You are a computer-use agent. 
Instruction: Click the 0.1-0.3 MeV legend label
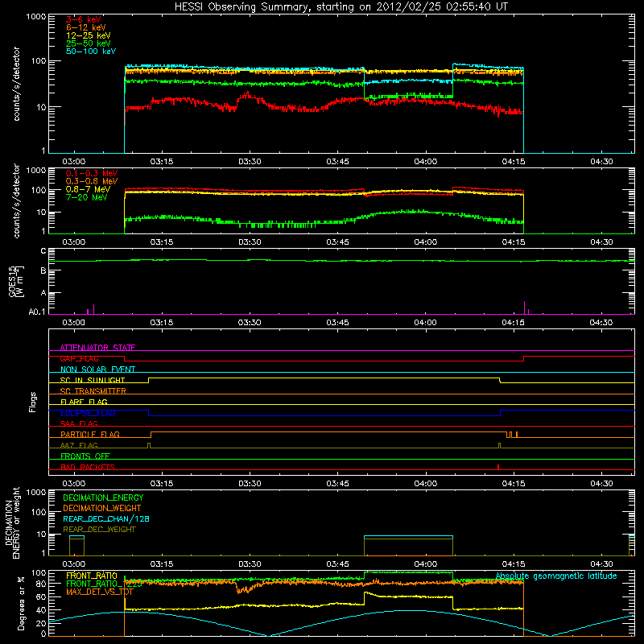(x=92, y=173)
